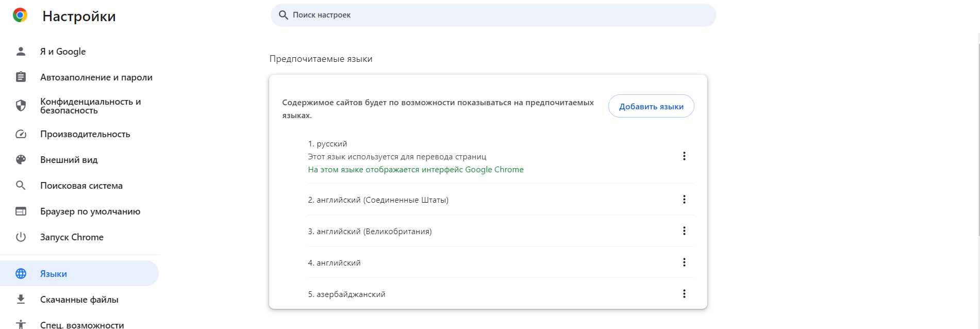Click the 1. русский language row text
980x329 pixels.
327,144
